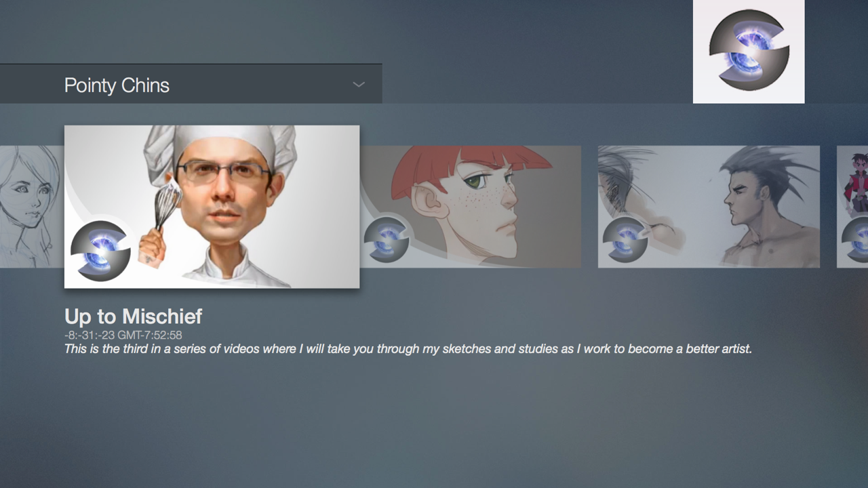Open the large channel logo at top right

point(749,52)
